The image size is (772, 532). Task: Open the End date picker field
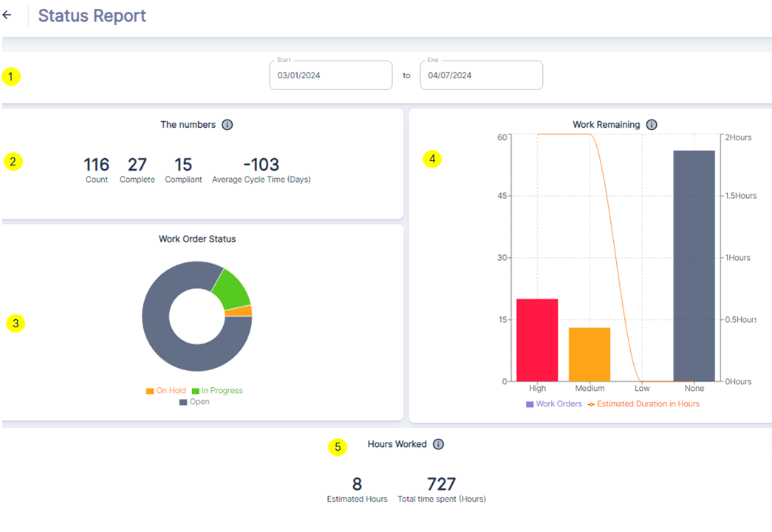pos(481,75)
